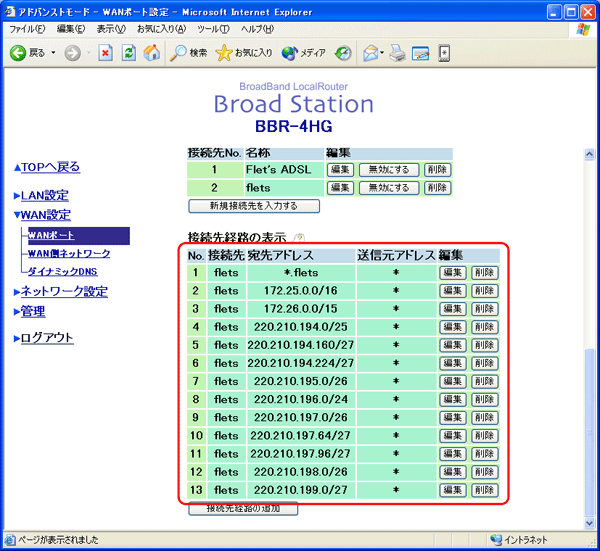Screen dimensions: 600x551
Task: Edit route 1 with *.flets
Action: [453, 273]
